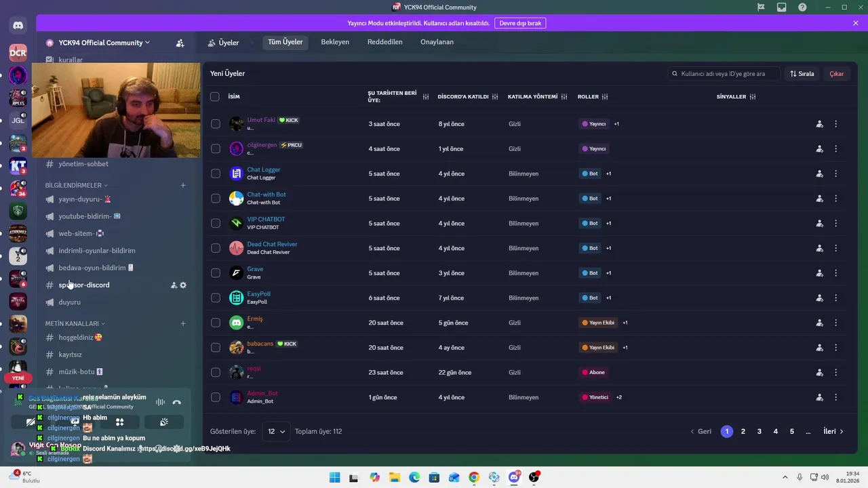Open Windows Start menu
Viewport: 868px width, 488px height.
[334, 477]
